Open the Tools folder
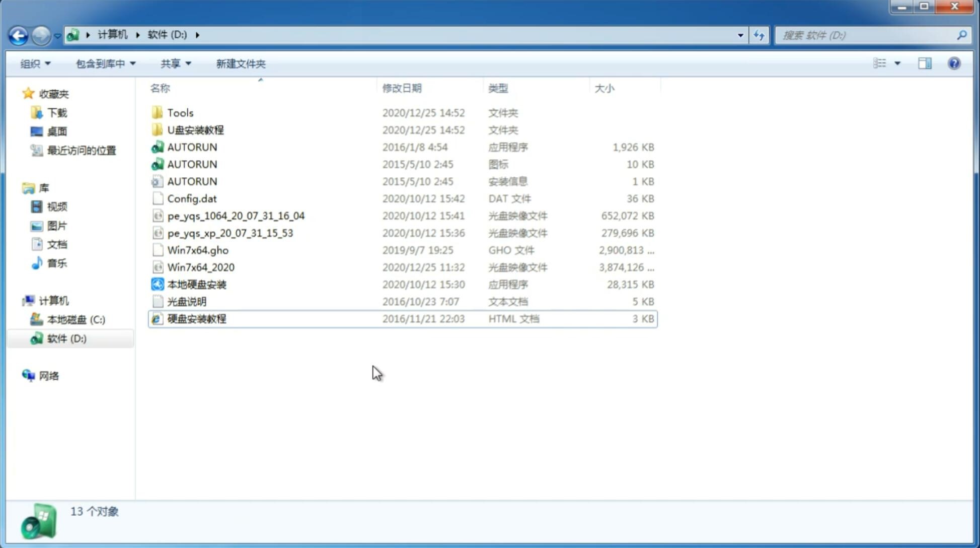 (x=180, y=112)
